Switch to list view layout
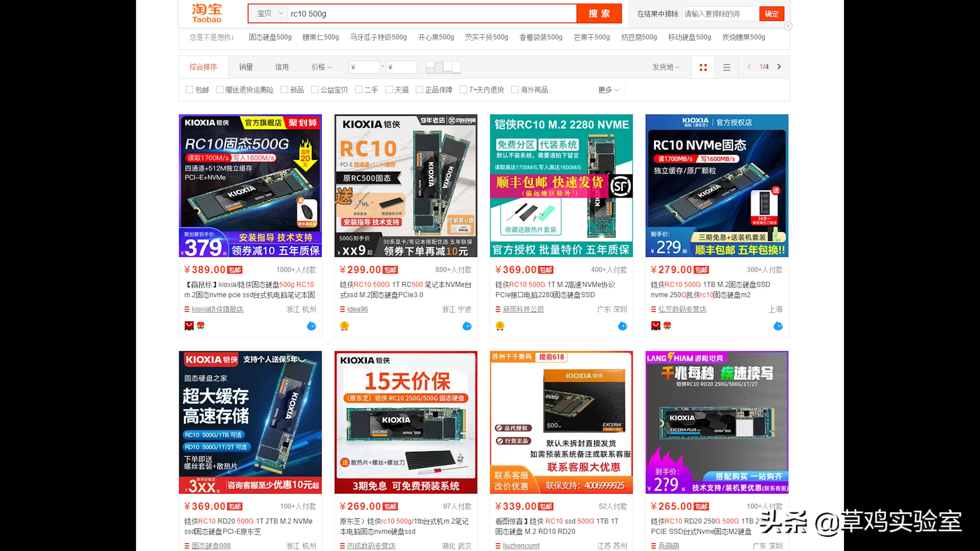Image resolution: width=980 pixels, height=551 pixels. pyautogui.click(x=726, y=67)
